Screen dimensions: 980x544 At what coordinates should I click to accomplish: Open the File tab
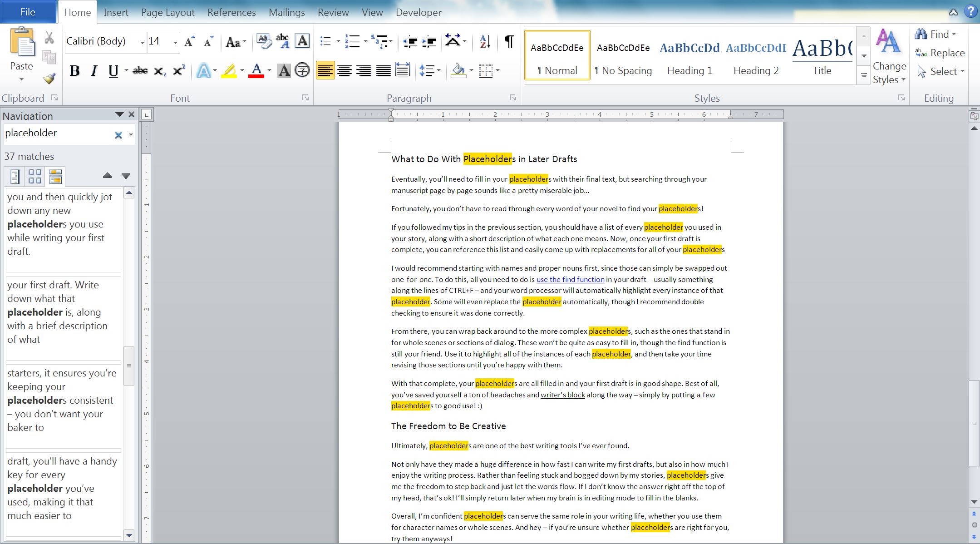coord(28,12)
